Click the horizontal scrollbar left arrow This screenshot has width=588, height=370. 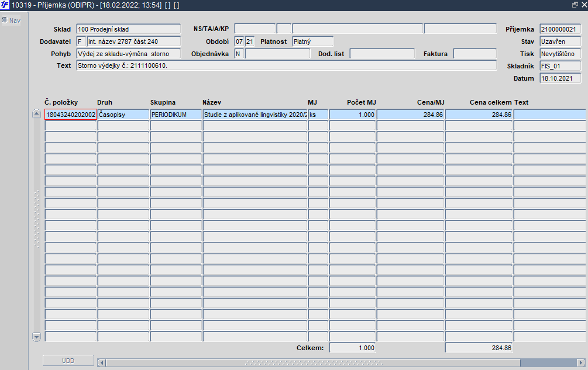click(101, 362)
